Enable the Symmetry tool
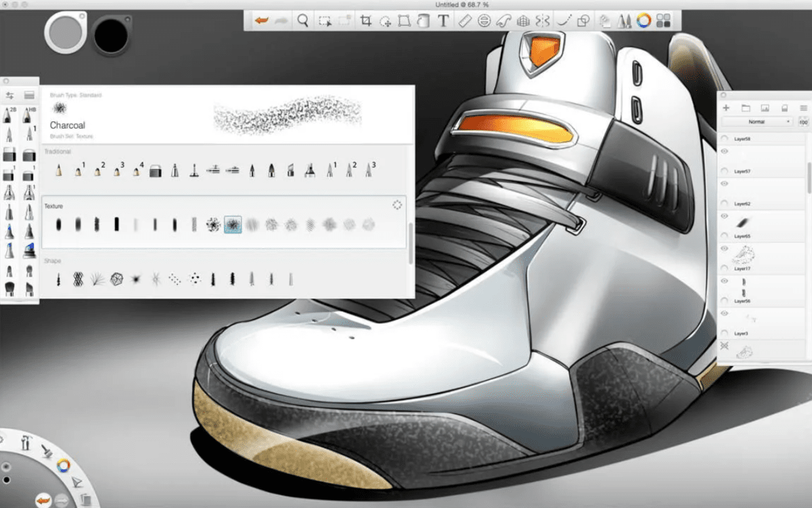 click(x=543, y=21)
